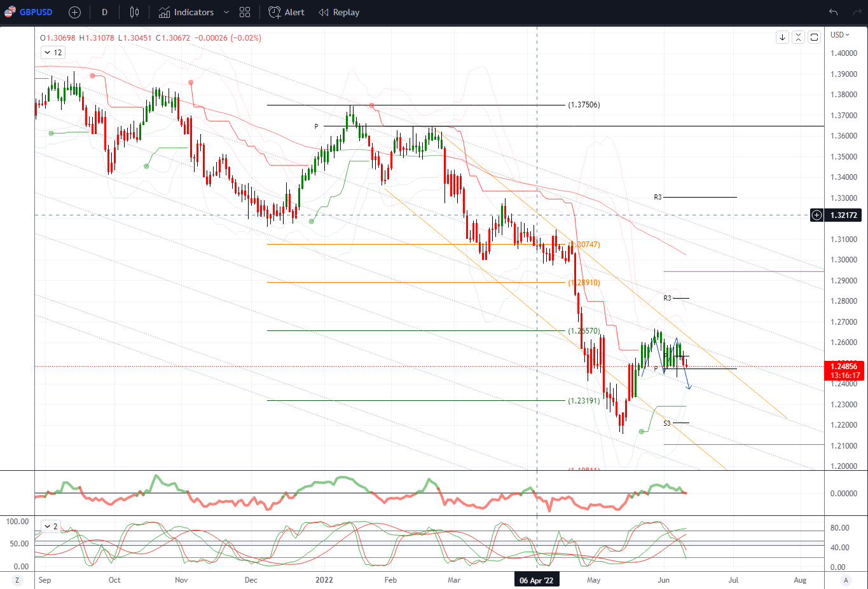Image resolution: width=868 pixels, height=589 pixels.
Task: Maximize the main chart pane
Action: (814, 37)
